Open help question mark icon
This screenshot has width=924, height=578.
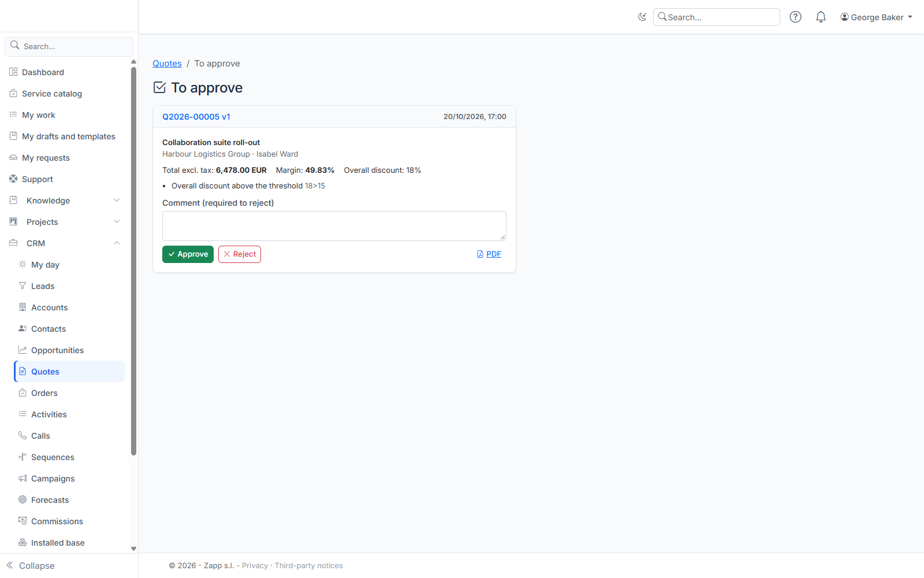click(795, 17)
